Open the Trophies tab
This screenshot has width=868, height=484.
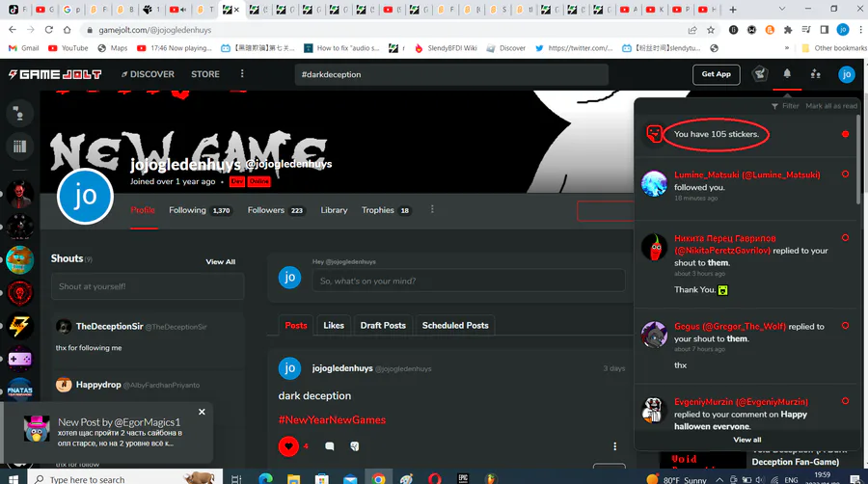coord(386,210)
